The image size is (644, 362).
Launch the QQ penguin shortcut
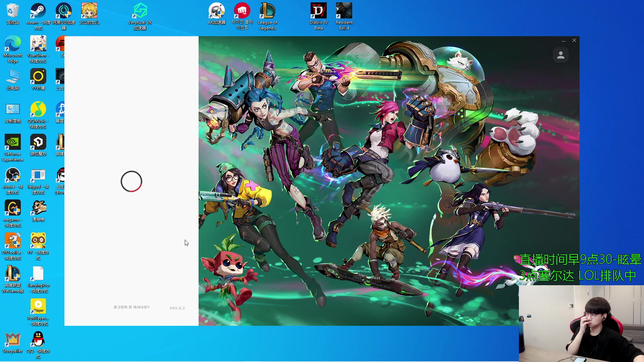pyautogui.click(x=38, y=345)
